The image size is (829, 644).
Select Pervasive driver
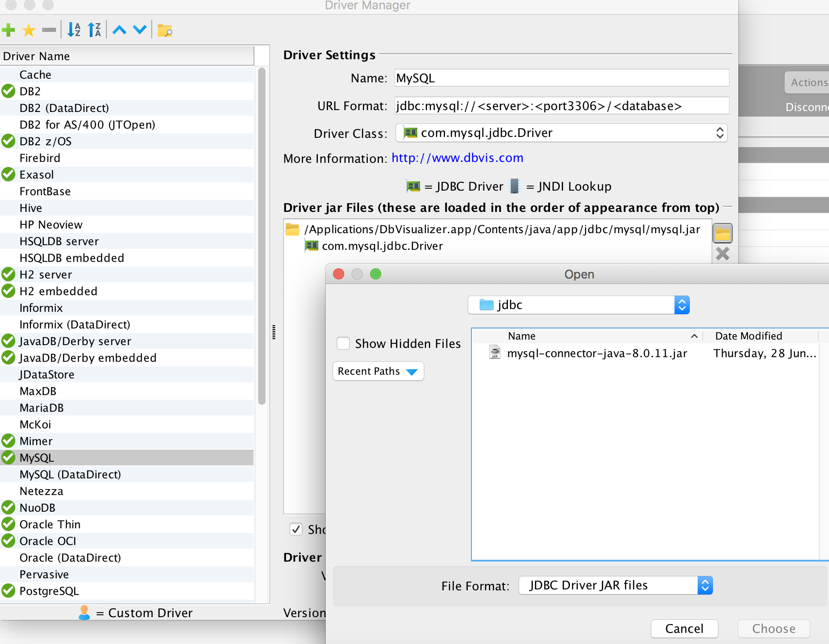(127, 574)
